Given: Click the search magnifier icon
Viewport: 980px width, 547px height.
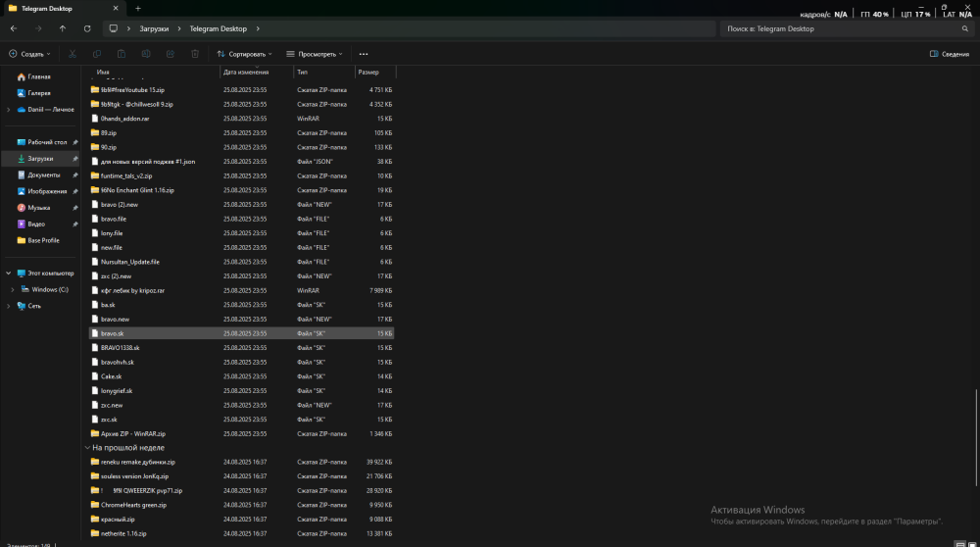Looking at the screenshot, I should [965, 28].
